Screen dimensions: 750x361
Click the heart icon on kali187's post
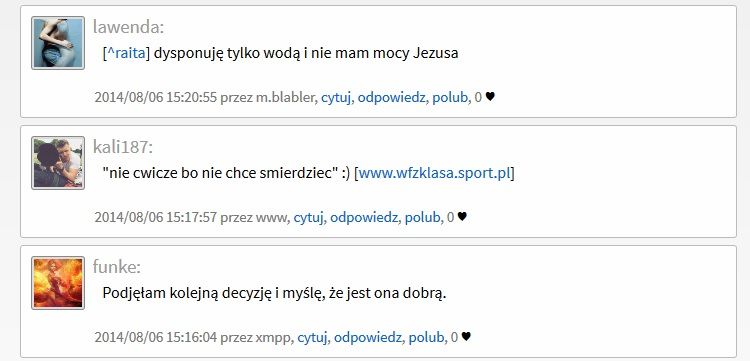coord(462,217)
